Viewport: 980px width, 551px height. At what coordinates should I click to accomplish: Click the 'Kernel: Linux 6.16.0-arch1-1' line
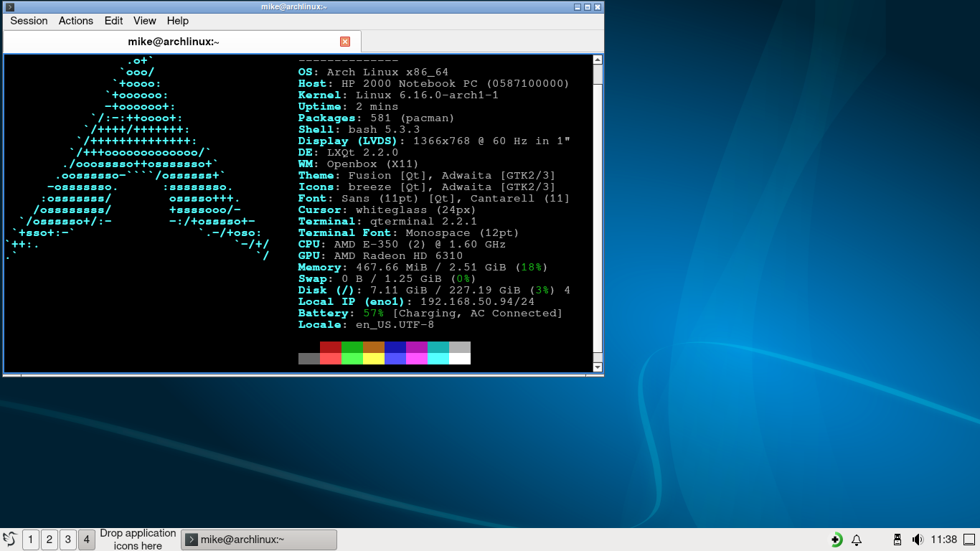coord(398,95)
